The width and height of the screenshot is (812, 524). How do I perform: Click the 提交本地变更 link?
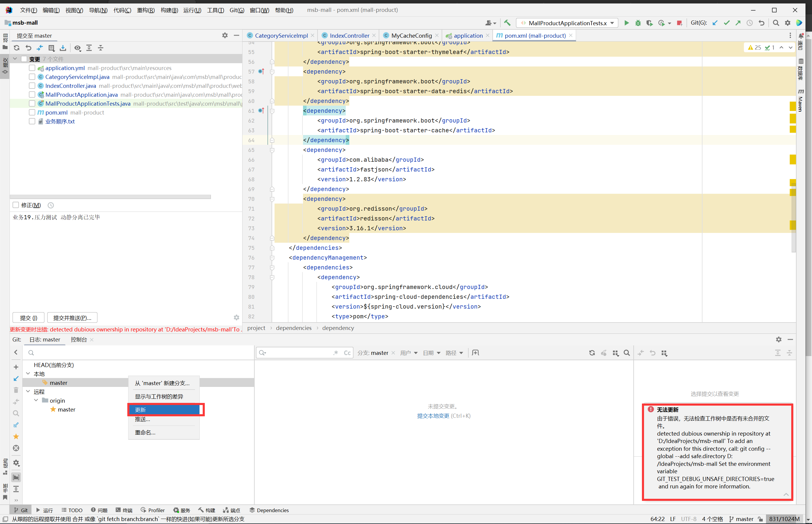tap(433, 415)
